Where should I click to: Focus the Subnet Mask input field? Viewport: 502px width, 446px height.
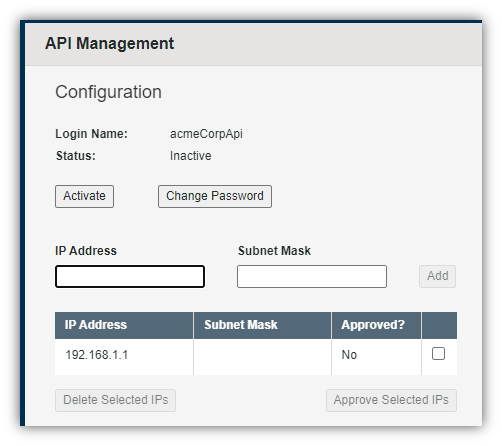(x=312, y=276)
